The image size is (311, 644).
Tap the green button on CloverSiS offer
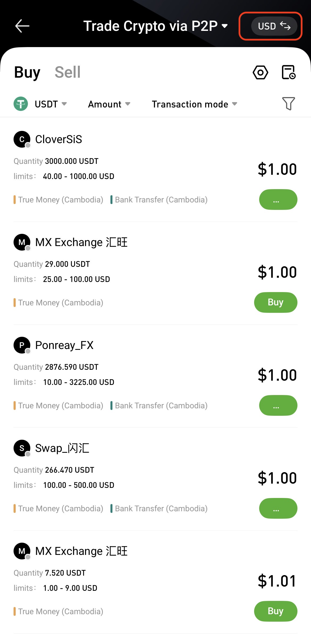pyautogui.click(x=278, y=200)
